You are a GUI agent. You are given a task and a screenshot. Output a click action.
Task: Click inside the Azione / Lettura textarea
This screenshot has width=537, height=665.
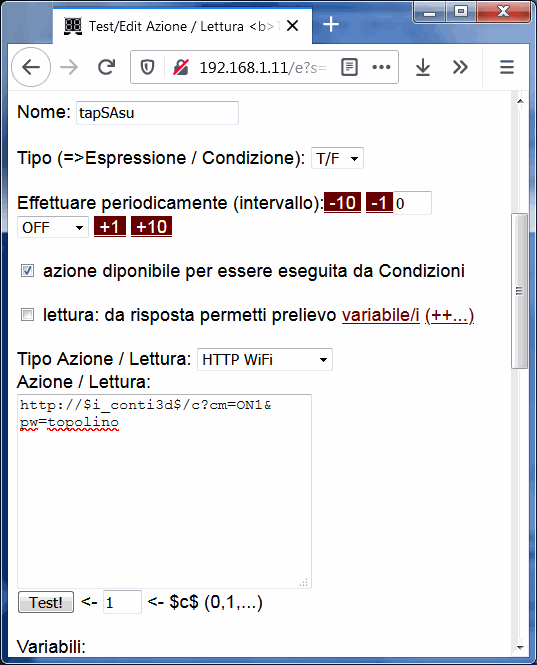164,491
